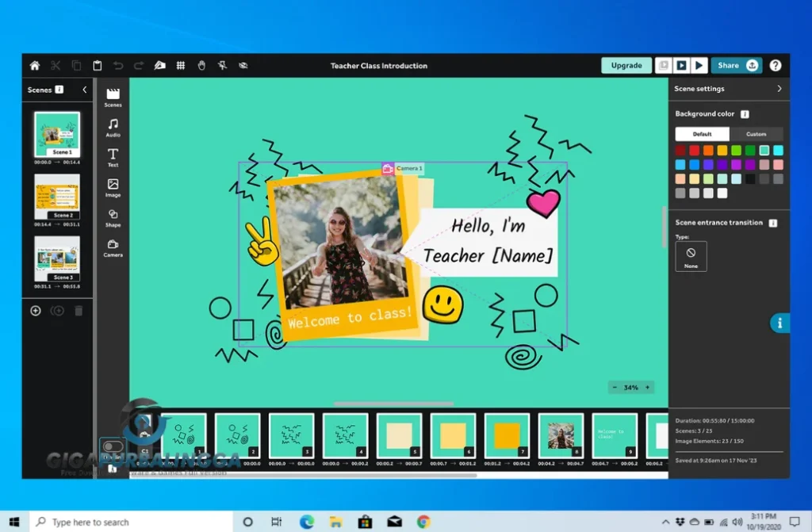The height and width of the screenshot is (532, 812).
Task: Open the scene entrance transition type selector
Action: tap(690, 255)
